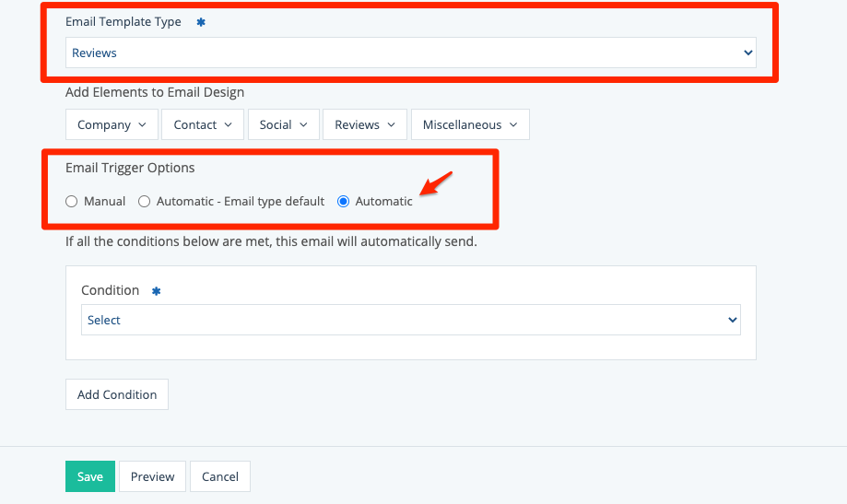Open the Social elements menu

[x=283, y=124]
